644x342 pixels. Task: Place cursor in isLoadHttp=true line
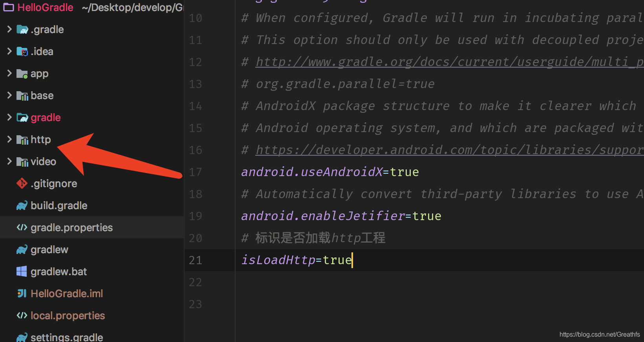(x=296, y=260)
